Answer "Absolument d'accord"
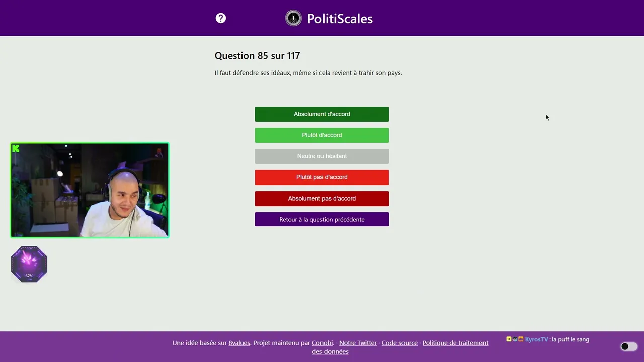The width and height of the screenshot is (644, 362). pos(322,114)
